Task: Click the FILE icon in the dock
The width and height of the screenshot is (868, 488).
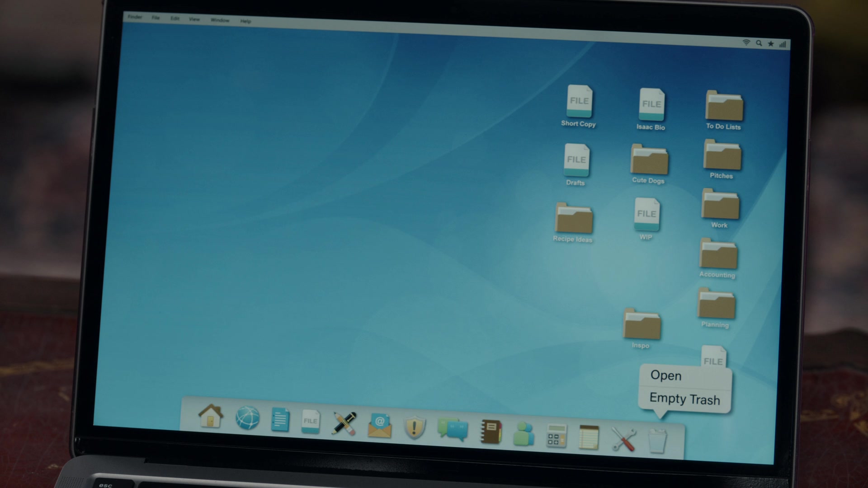Action: 311,422
